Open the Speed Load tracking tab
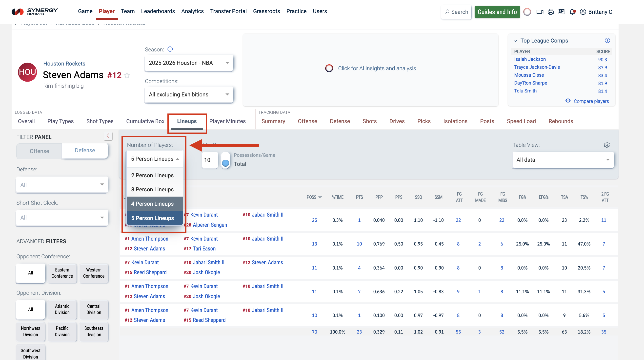 (521, 121)
